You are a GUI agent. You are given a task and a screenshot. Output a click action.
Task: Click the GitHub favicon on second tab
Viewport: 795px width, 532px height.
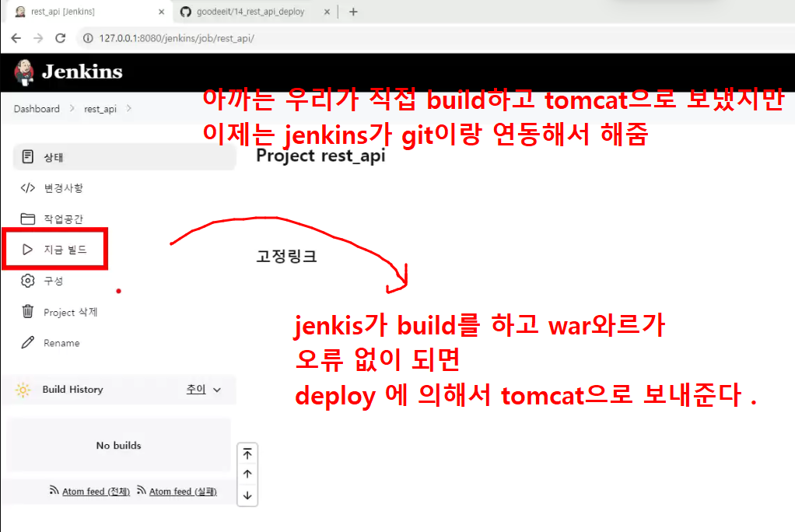(x=186, y=12)
